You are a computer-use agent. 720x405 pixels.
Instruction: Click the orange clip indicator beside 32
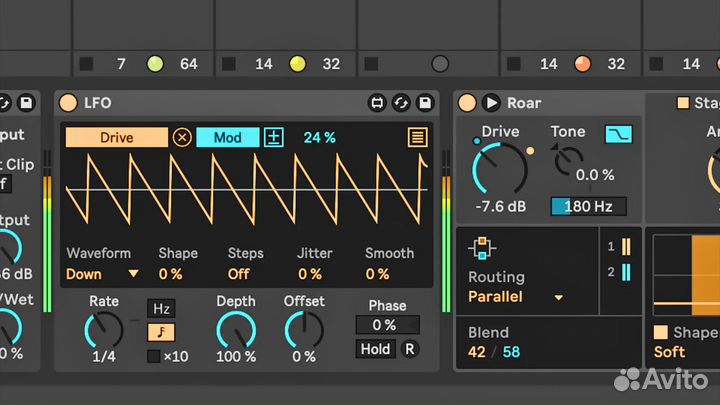pyautogui.click(x=583, y=64)
